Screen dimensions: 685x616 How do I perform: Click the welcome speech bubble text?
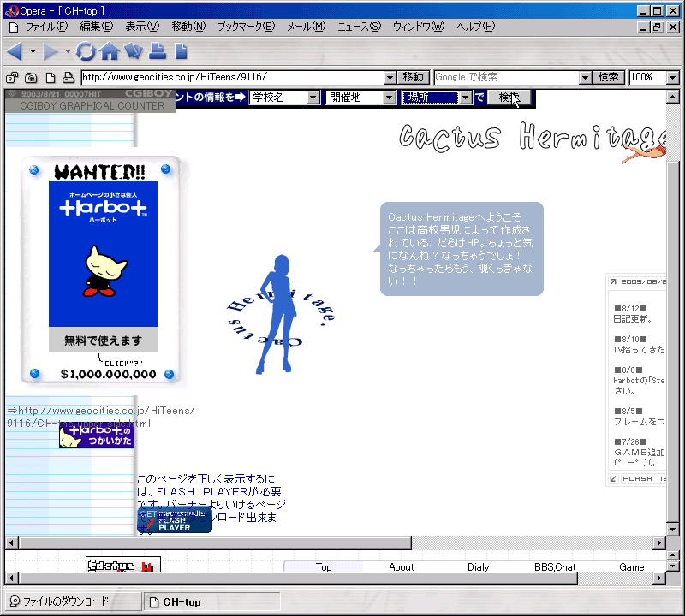461,249
